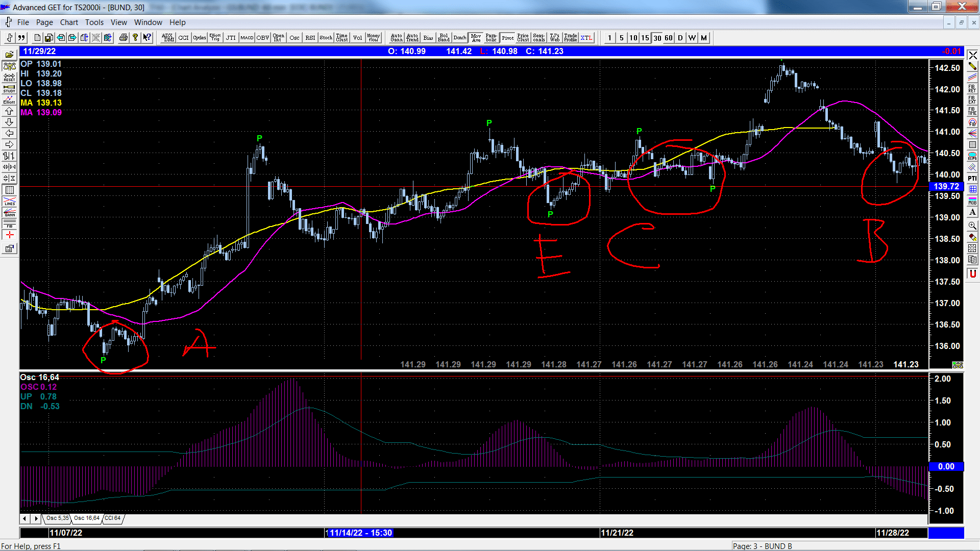
Task: Click the open folder icon in left sidebar
Action: (9, 55)
